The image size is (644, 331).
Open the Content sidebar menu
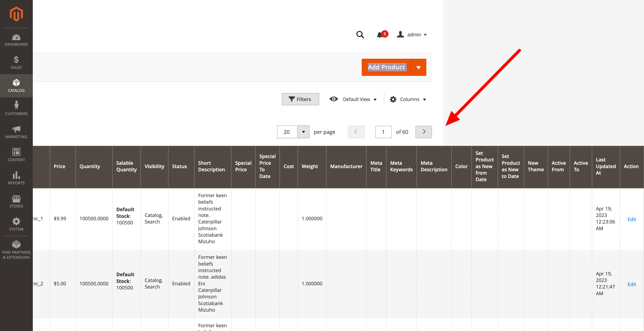click(16, 155)
